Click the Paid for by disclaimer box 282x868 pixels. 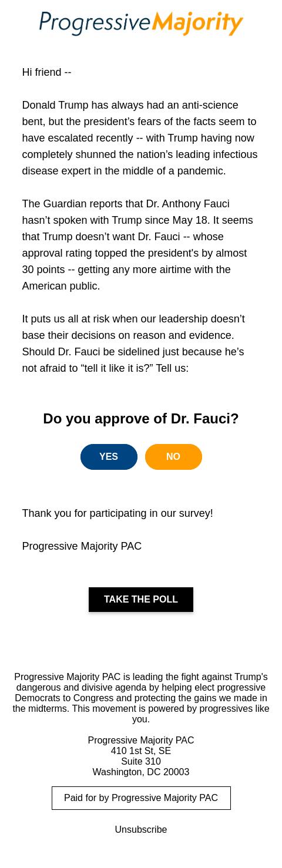coord(141,798)
